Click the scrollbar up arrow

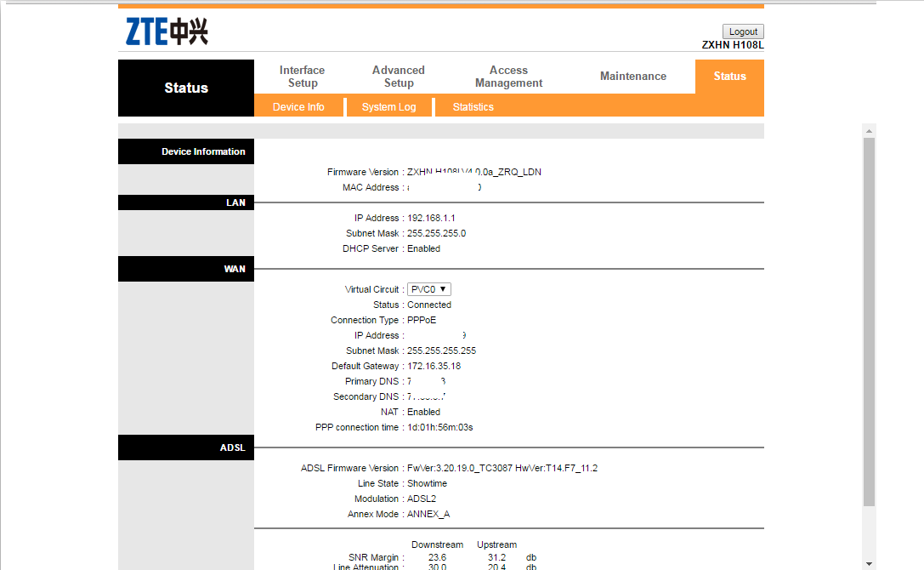point(869,130)
